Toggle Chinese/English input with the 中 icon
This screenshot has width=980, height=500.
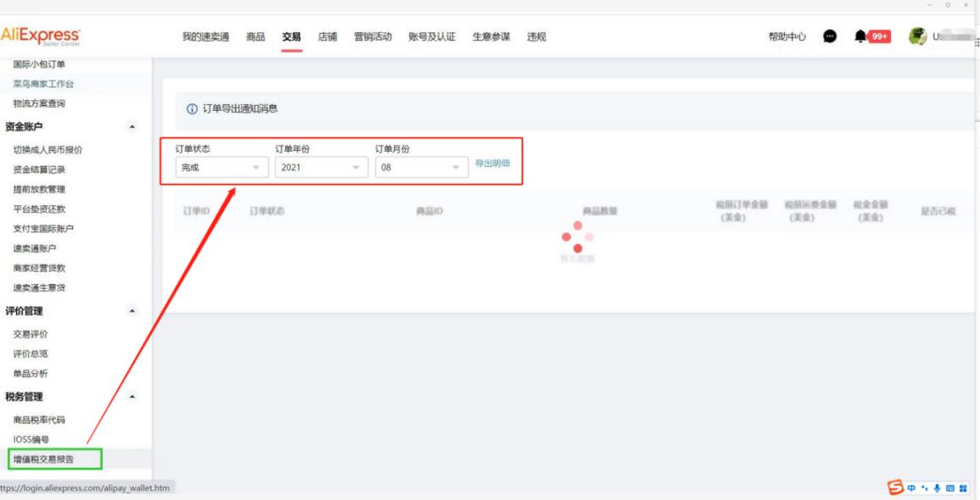[x=911, y=486]
